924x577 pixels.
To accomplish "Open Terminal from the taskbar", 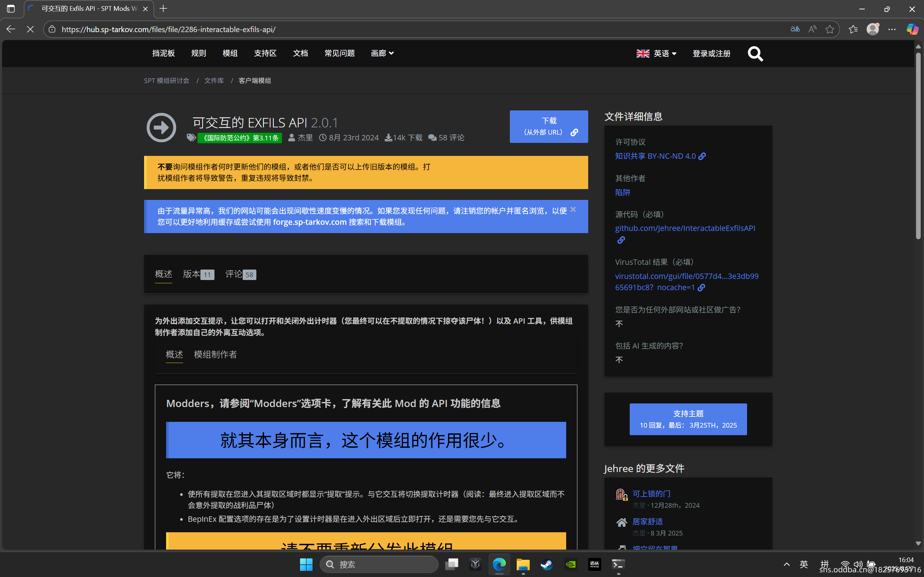I will tap(618, 564).
